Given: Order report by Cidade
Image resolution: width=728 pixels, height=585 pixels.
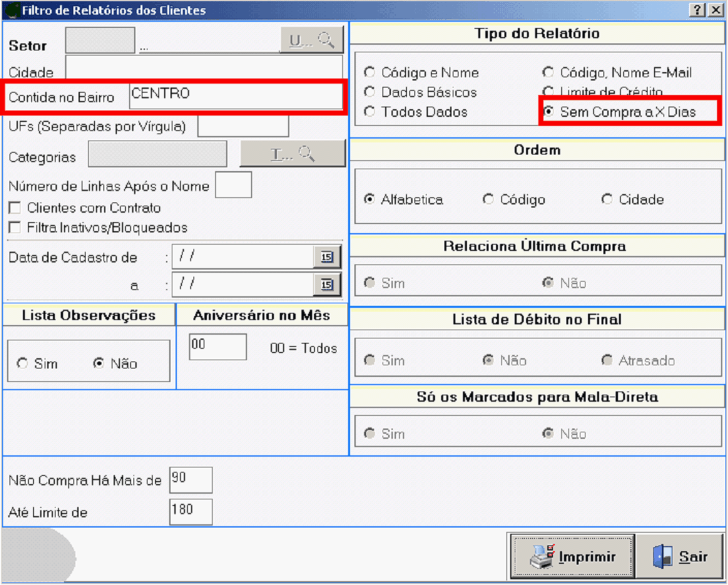Looking at the screenshot, I should pos(607,199).
